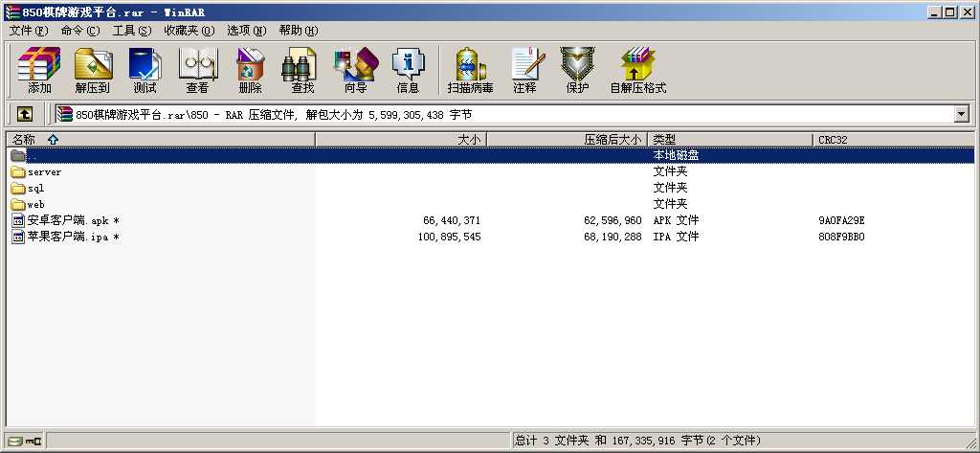Click the 解压到 (Extract To) toolbar icon
980x453 pixels.
click(93, 63)
